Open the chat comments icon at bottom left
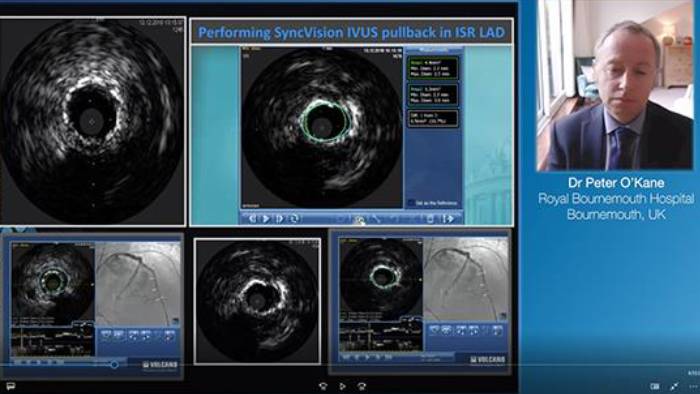 click(10, 386)
